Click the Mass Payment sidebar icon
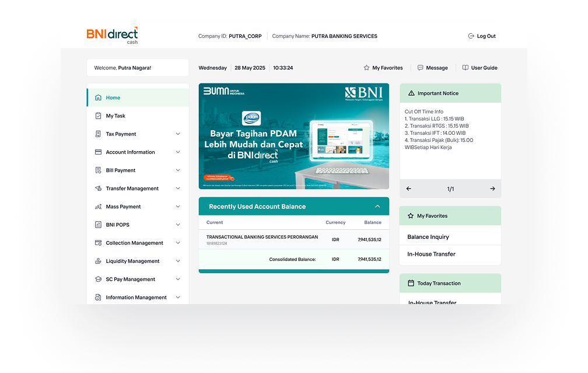This screenshot has height=373, width=588. click(x=98, y=206)
